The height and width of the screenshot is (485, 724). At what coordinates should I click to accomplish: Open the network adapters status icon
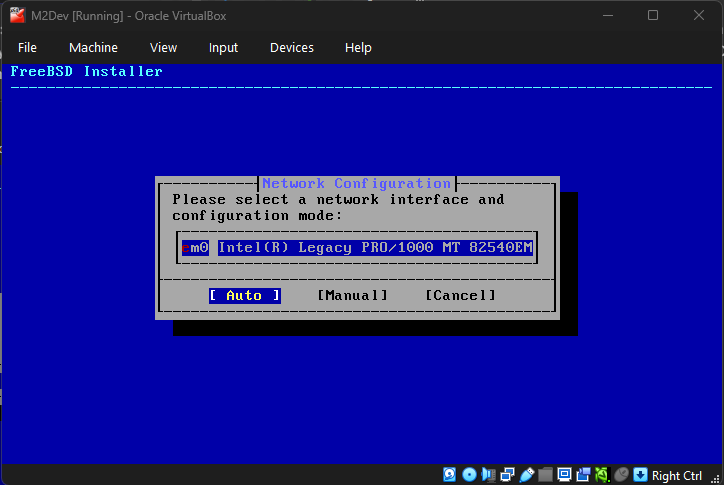pos(507,474)
